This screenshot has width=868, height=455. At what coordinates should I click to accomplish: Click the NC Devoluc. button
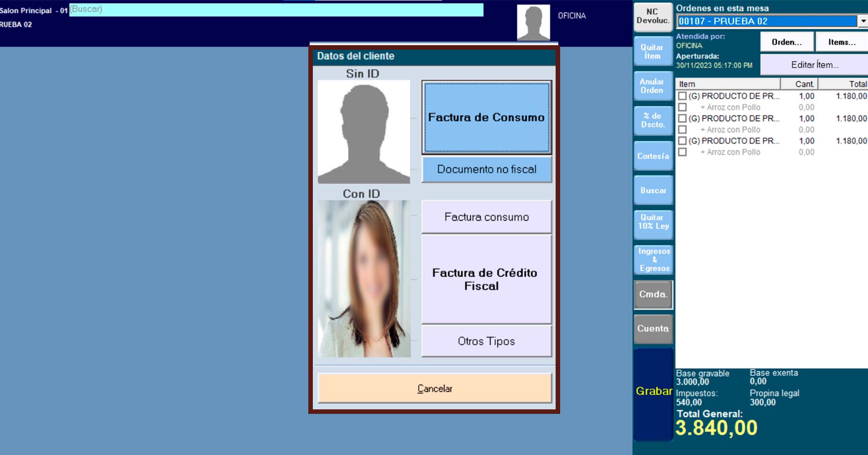(652, 16)
